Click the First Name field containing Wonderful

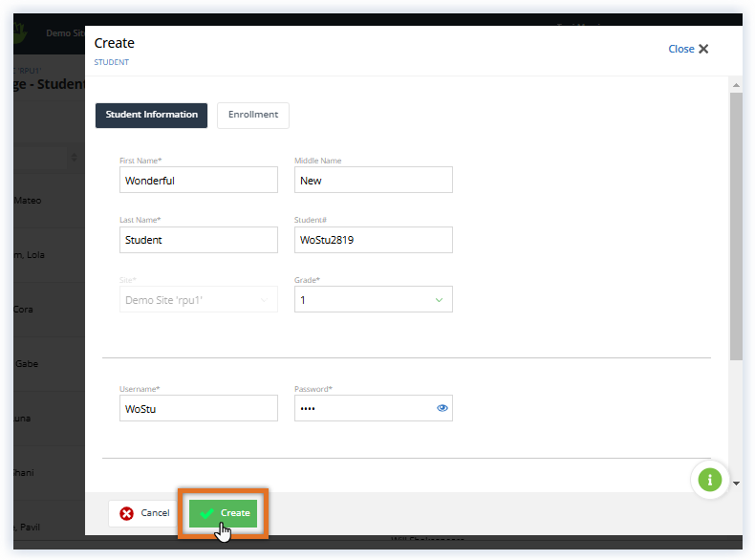pos(199,180)
